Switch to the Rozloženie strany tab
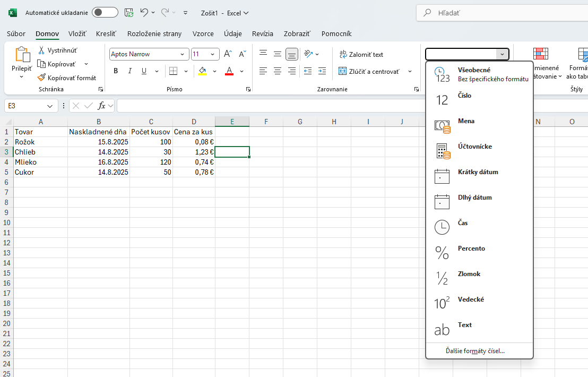This screenshot has height=377, width=588. 154,34
